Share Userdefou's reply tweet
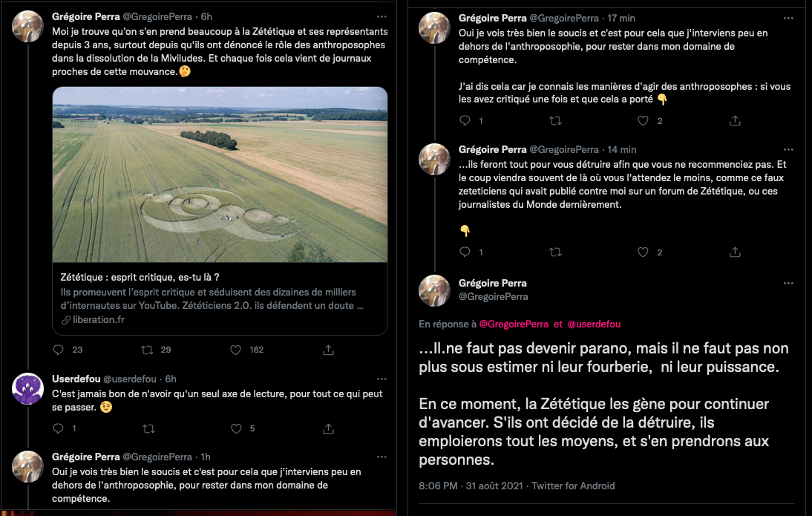 coord(328,428)
